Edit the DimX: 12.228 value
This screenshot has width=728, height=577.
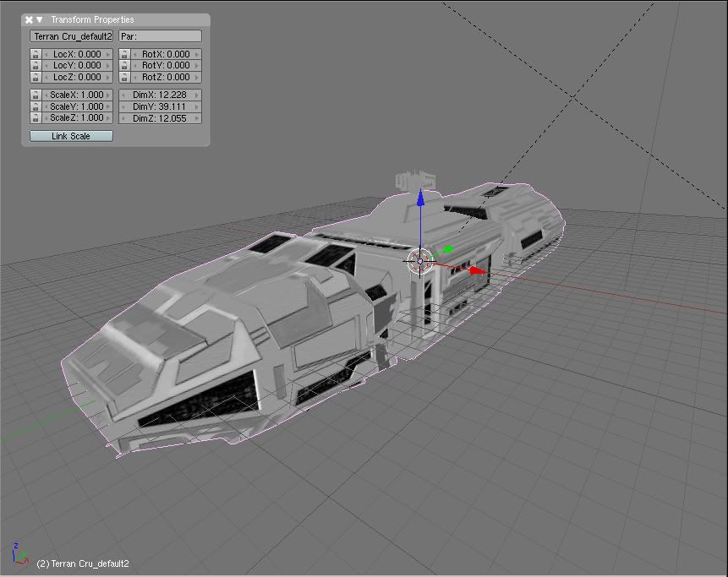click(160, 95)
